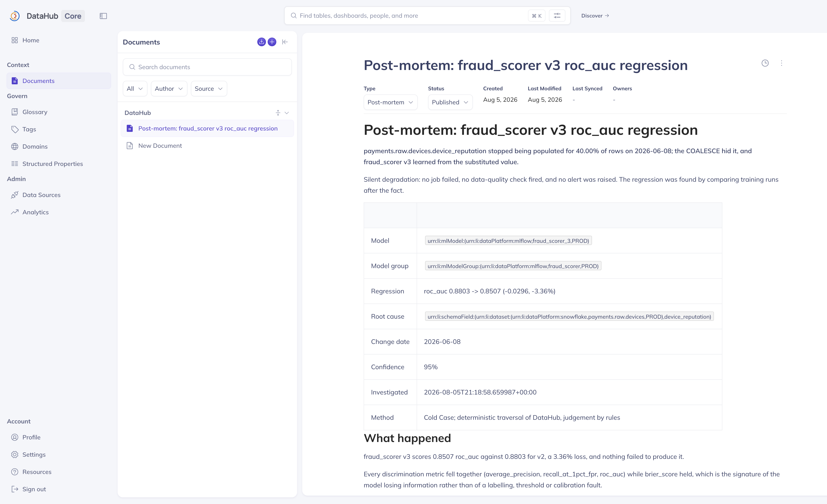Open the Published status dropdown
This screenshot has width=827, height=504.
(450, 102)
